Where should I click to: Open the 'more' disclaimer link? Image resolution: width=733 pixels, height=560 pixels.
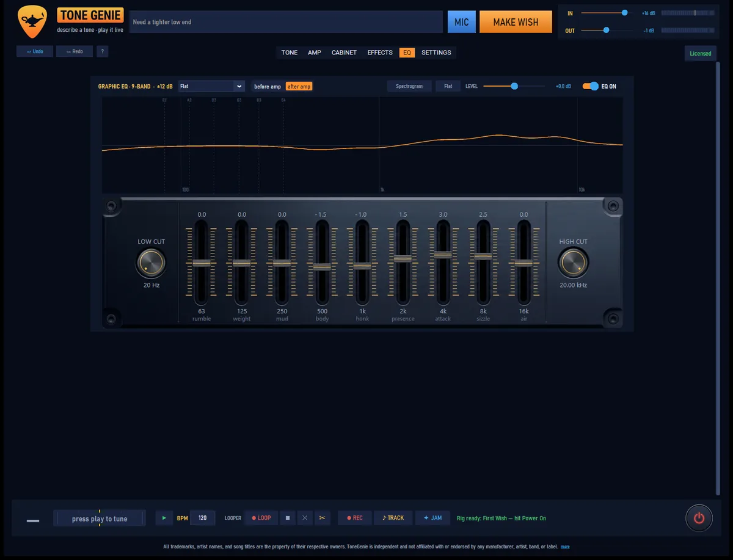[565, 547]
